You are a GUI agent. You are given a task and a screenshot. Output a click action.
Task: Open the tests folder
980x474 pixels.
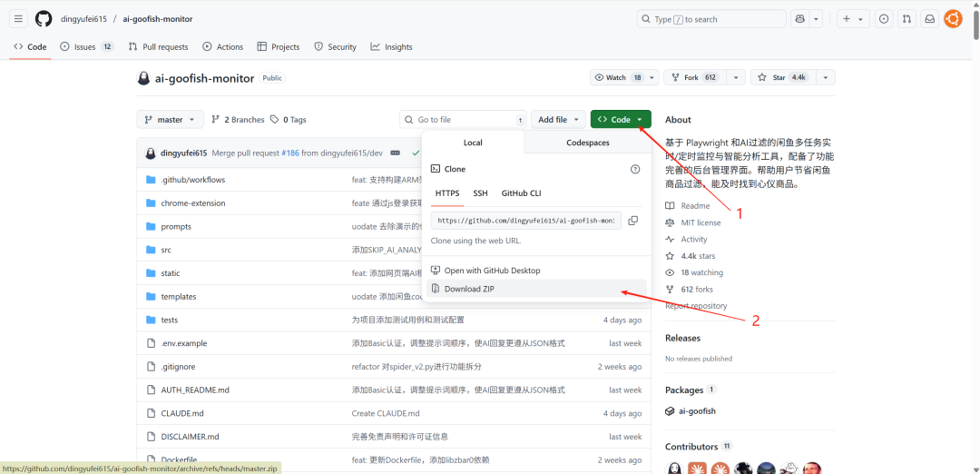[169, 320]
